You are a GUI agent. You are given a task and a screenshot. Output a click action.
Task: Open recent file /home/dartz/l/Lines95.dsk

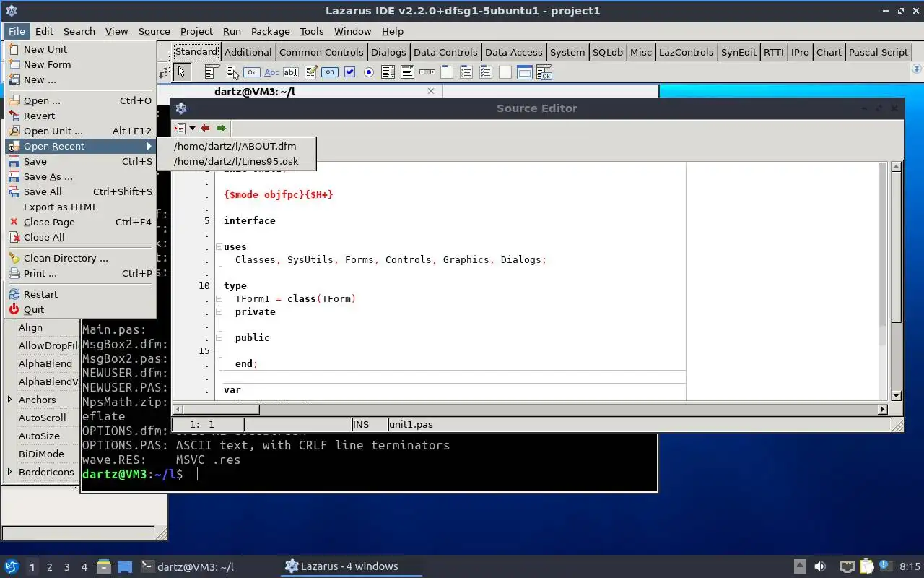236,161
